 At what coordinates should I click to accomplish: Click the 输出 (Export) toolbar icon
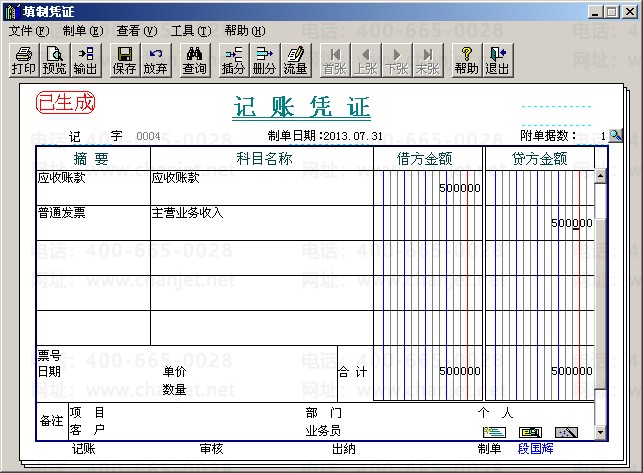coord(86,60)
